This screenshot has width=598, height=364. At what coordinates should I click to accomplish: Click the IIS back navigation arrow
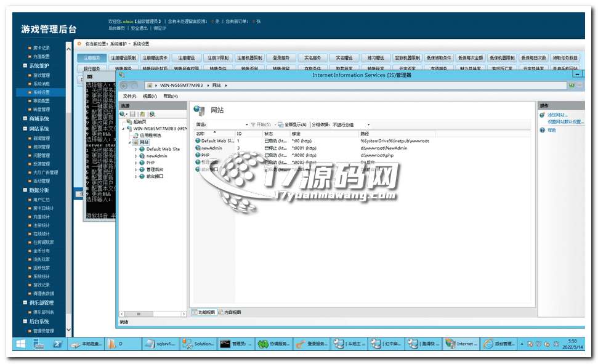tap(124, 85)
